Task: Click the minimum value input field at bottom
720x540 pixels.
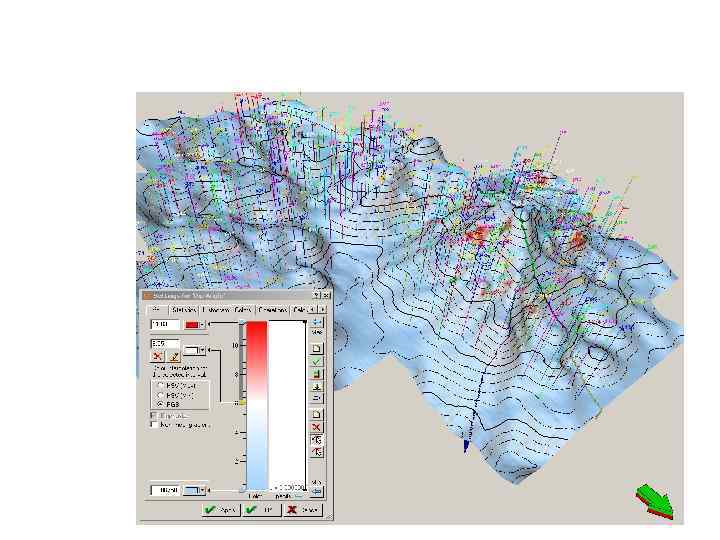Action: (x=165, y=490)
